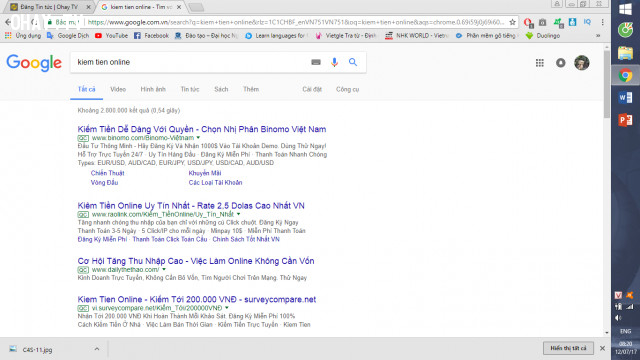
Task: Open the NHK WORLD bookmark
Action: tap(417, 36)
